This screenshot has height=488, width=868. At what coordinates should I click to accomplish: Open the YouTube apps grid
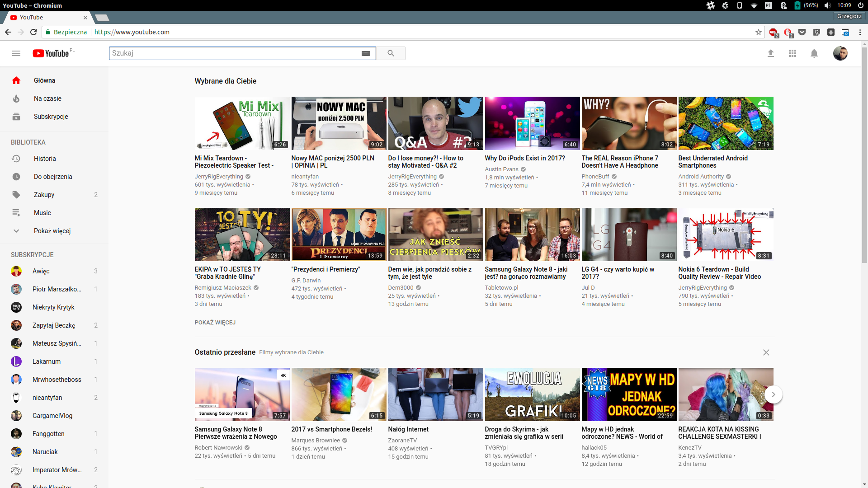(793, 53)
